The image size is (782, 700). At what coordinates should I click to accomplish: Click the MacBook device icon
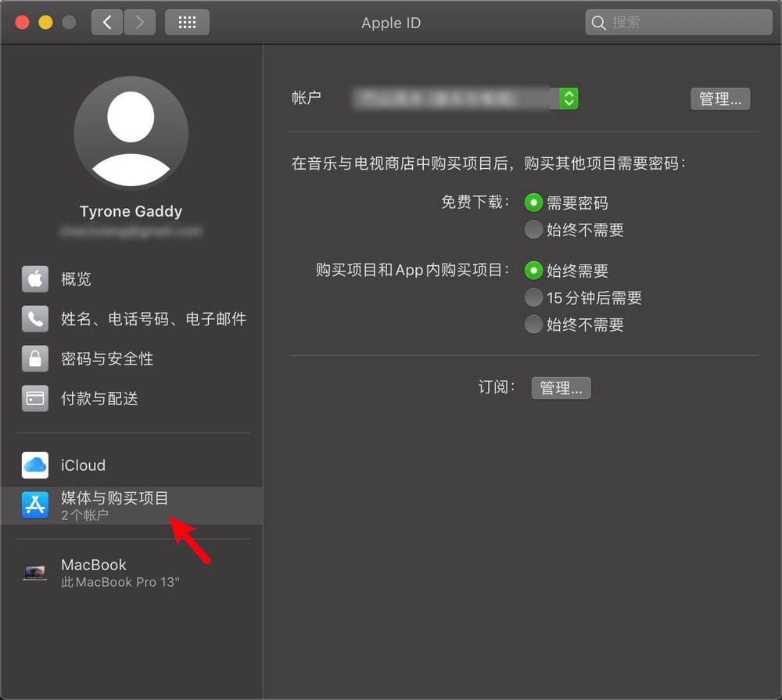(x=35, y=573)
